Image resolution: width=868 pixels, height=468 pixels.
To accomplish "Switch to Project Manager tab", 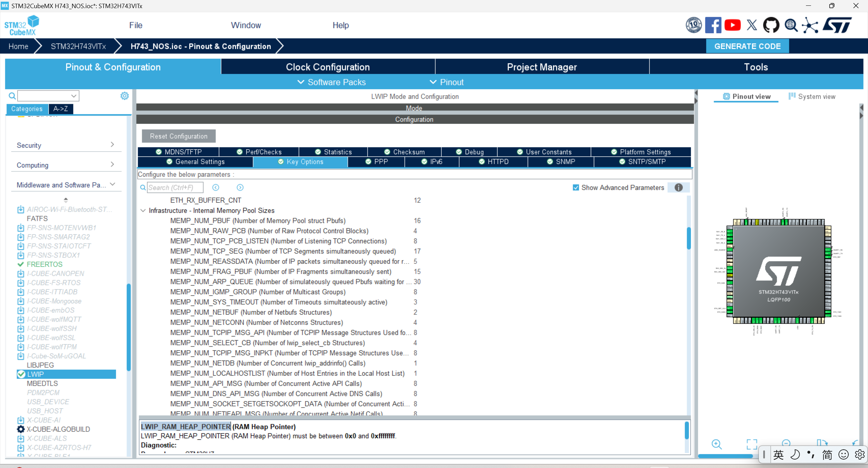I will tap(542, 67).
